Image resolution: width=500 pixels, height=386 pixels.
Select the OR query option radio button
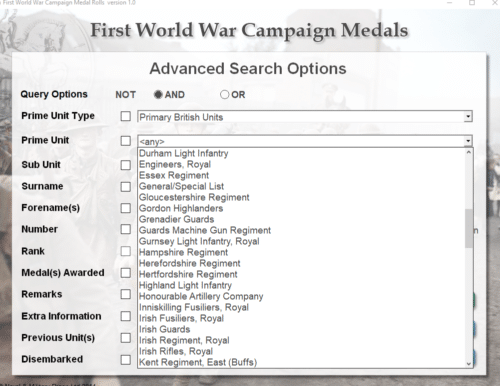coord(224,95)
